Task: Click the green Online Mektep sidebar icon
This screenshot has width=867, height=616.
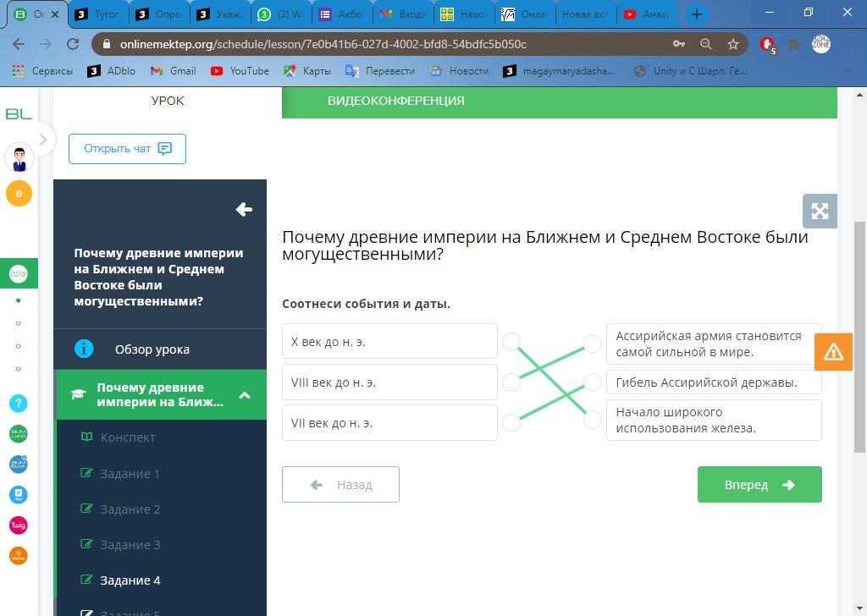Action: tap(19, 273)
